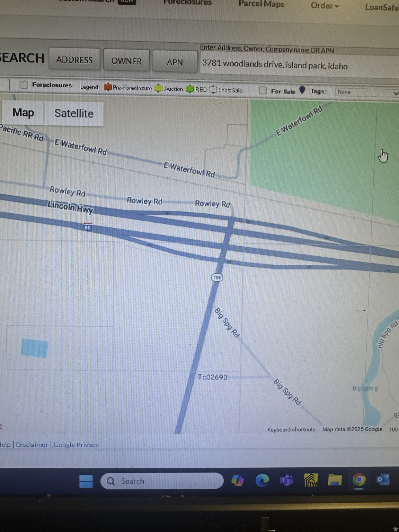Viewport: 399px width, 532px height.
Task: Click the Windows Start button
Action: click(86, 481)
